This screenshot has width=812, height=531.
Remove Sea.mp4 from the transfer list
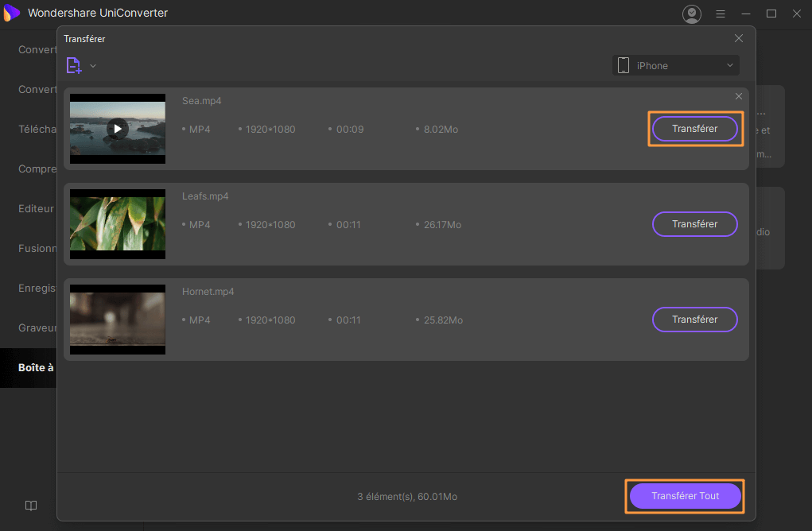[x=739, y=96]
